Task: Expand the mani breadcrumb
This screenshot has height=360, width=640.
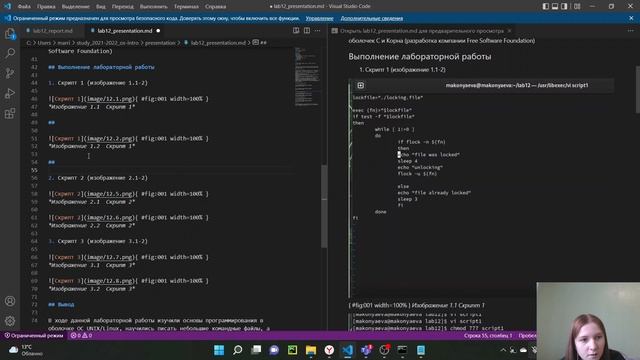Action: click(x=63, y=42)
